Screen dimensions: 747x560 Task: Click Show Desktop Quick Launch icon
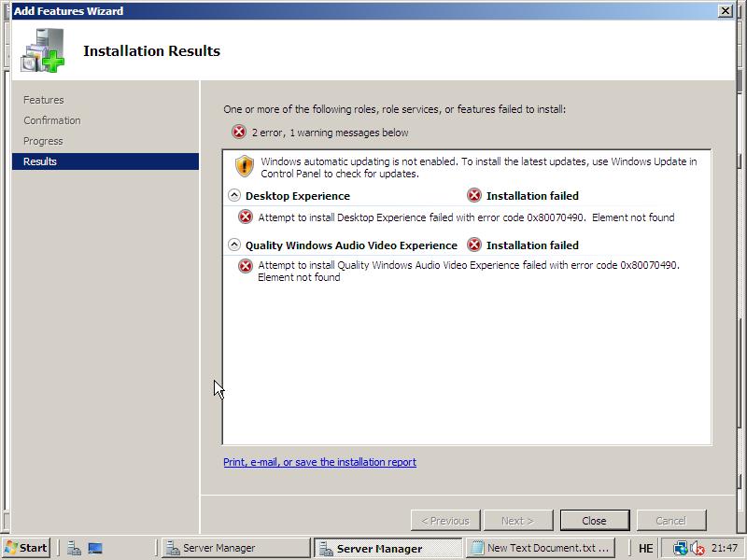coord(95,549)
